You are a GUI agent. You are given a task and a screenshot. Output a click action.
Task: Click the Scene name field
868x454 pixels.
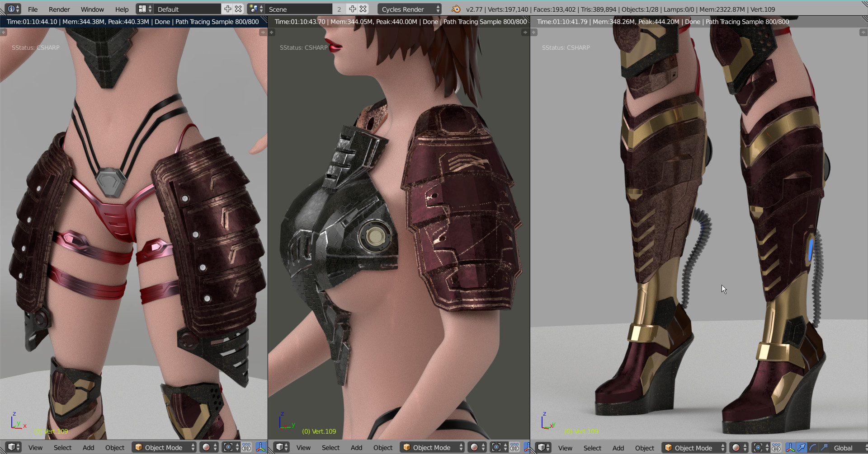(x=298, y=9)
